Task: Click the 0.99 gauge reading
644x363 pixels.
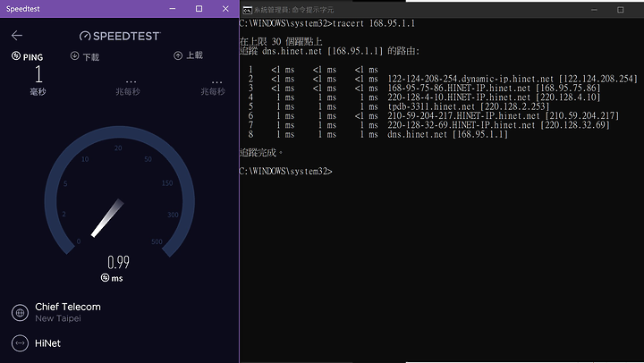Action: [x=118, y=262]
